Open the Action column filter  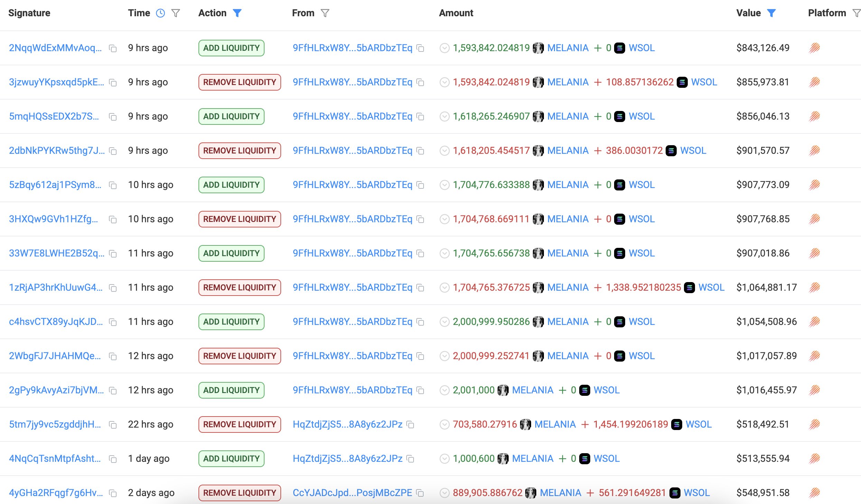[237, 13]
